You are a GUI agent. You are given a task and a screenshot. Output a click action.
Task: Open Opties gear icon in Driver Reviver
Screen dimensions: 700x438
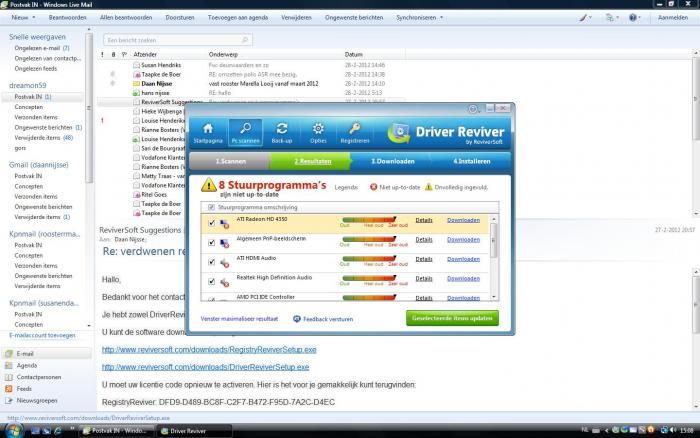pyautogui.click(x=318, y=129)
